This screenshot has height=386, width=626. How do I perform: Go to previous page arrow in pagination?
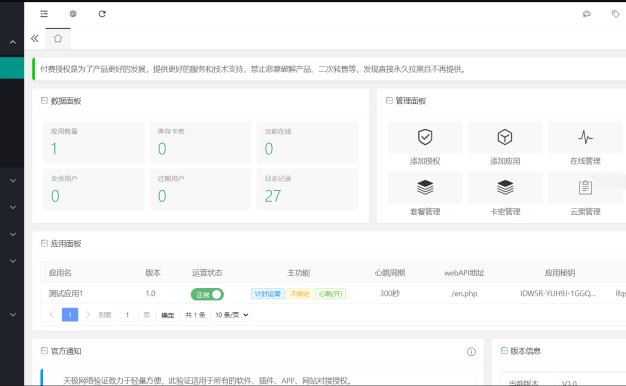(52, 315)
